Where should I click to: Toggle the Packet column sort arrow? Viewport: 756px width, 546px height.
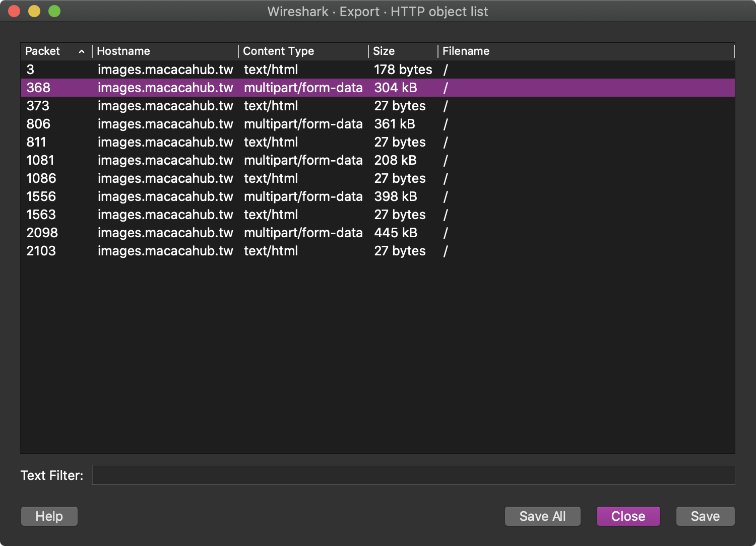(82, 51)
